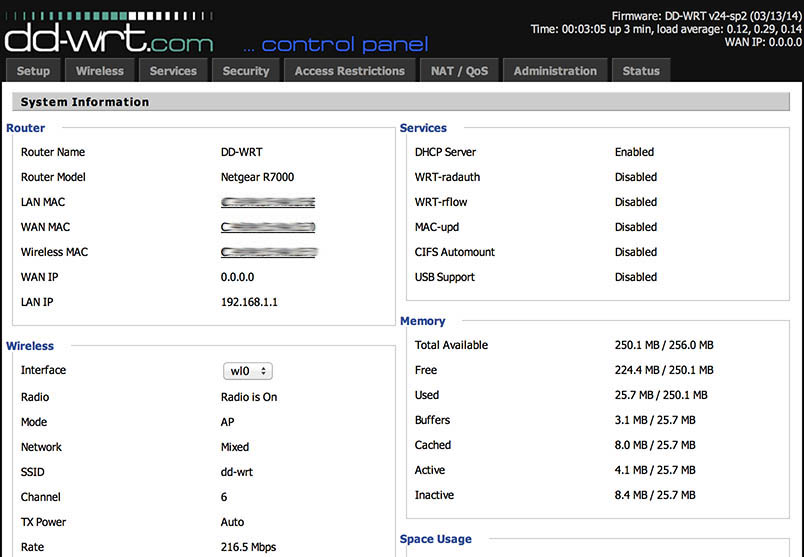Click the SSID value dd-wrt

pos(237,472)
